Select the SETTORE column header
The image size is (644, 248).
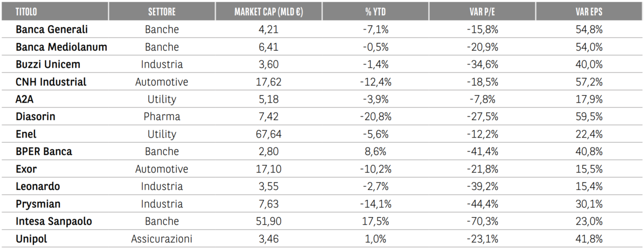(162, 12)
